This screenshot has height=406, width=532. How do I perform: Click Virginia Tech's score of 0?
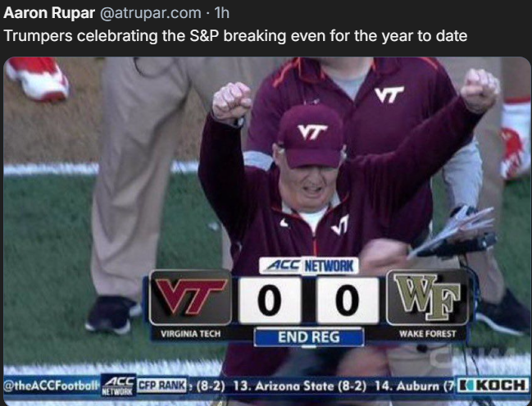(x=270, y=300)
